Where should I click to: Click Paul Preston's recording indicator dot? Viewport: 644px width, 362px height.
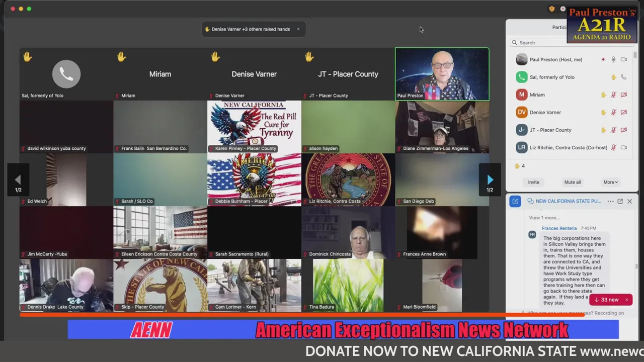(603, 59)
